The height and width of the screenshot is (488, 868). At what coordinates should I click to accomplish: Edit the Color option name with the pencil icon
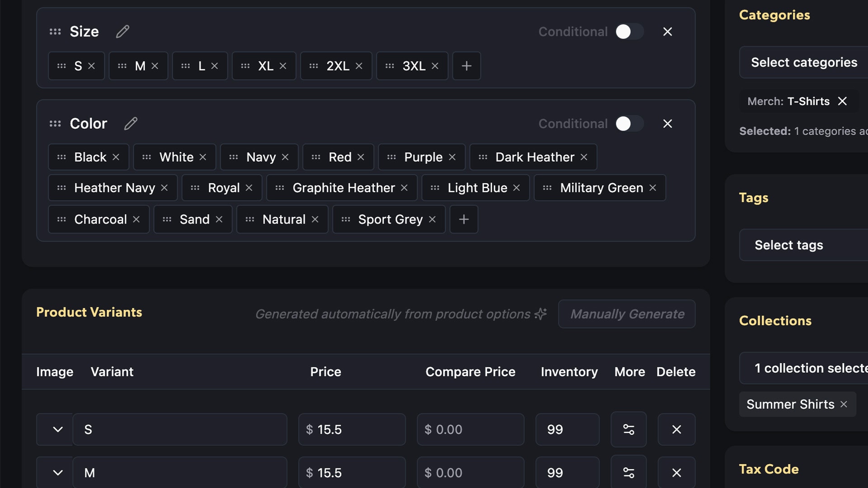click(130, 123)
